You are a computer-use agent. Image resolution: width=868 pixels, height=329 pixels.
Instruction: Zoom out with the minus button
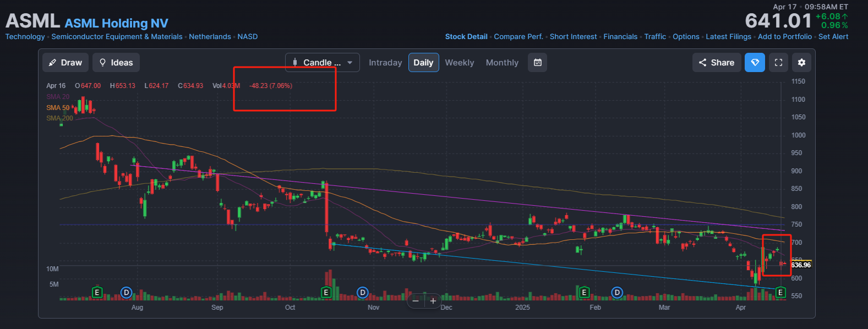[416, 301]
